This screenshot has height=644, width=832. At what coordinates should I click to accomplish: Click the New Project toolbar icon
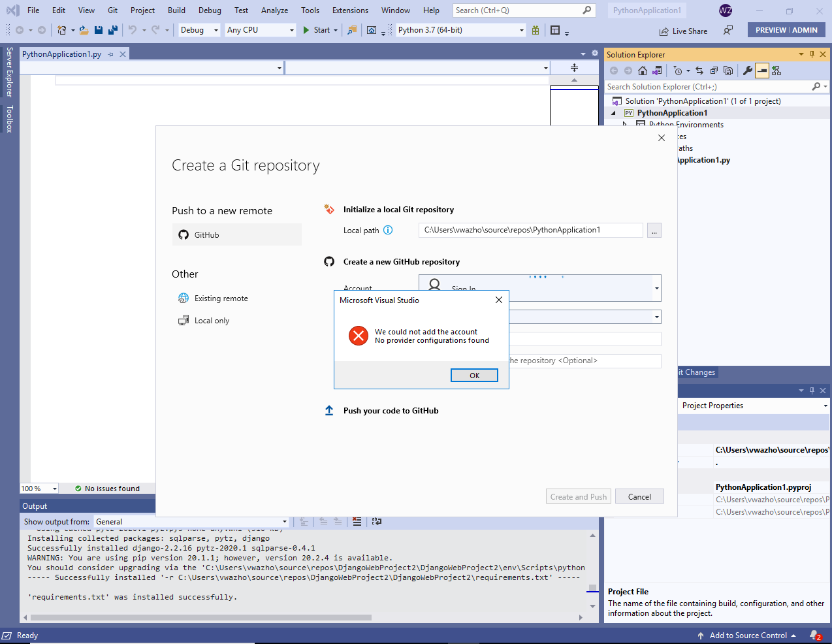62,30
